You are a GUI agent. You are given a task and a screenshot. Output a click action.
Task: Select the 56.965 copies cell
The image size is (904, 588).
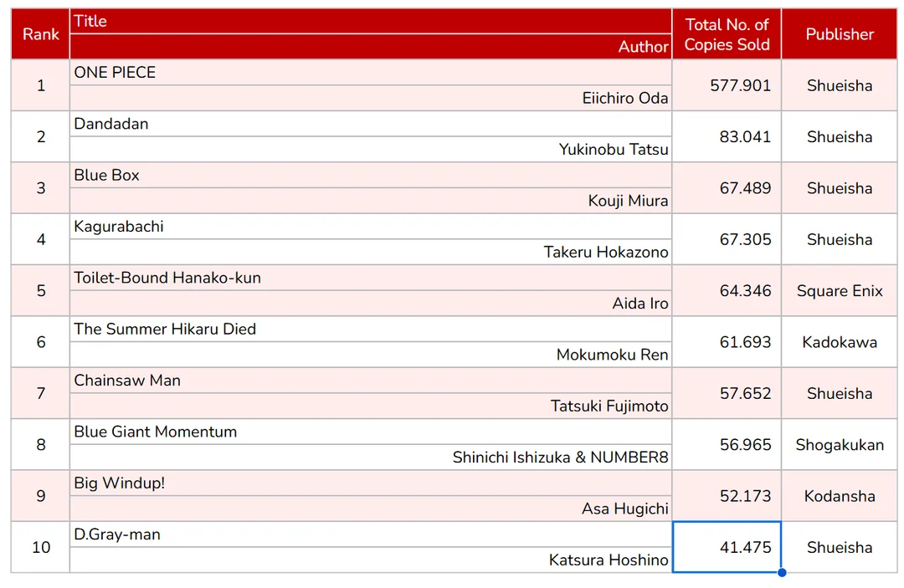pyautogui.click(x=727, y=444)
